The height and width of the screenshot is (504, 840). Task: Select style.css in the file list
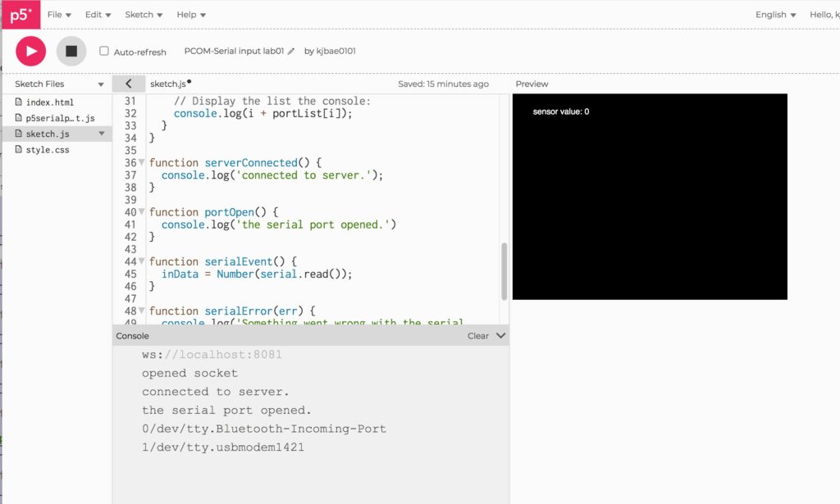[48, 150]
